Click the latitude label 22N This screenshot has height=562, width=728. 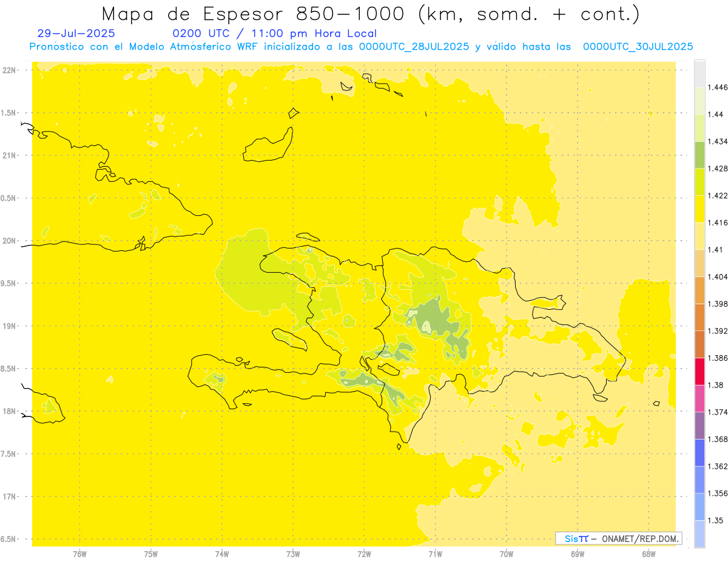click(x=10, y=70)
